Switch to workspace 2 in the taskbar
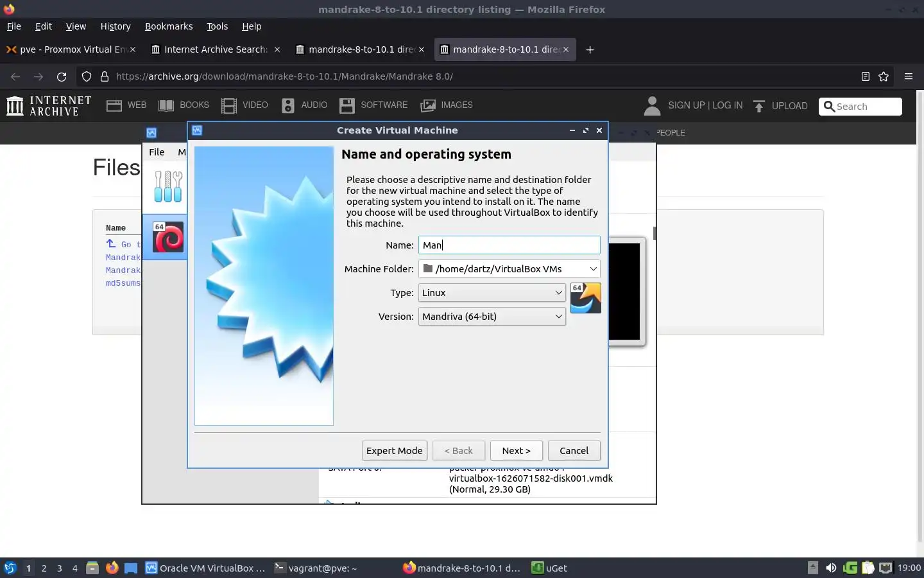 tap(44, 568)
